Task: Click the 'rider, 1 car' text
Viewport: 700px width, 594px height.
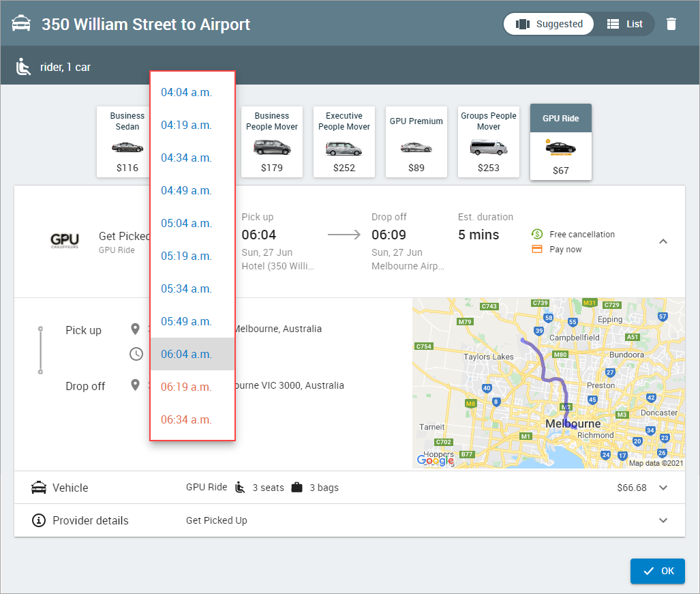Action: click(x=65, y=67)
